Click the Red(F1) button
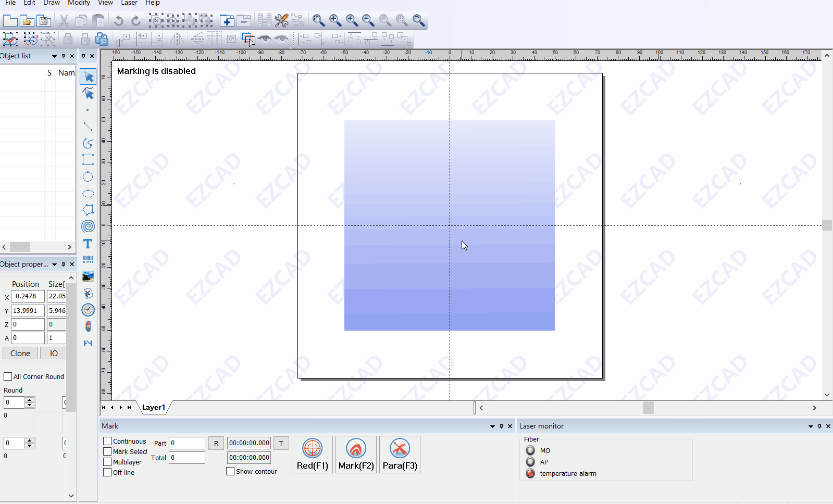The height and width of the screenshot is (504, 833). (313, 455)
